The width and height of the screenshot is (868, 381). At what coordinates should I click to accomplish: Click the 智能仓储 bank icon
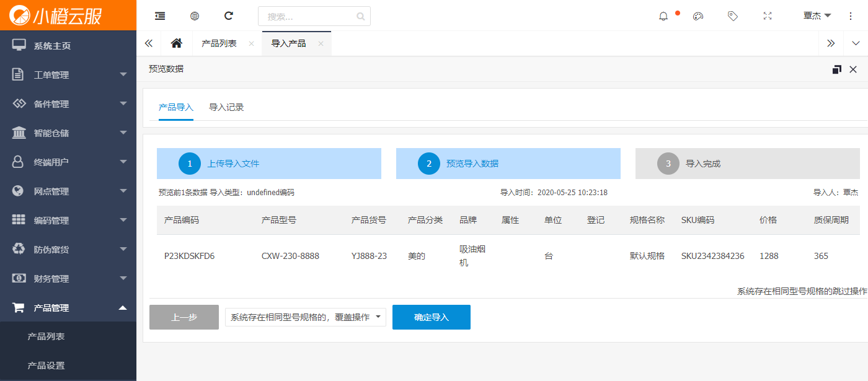pos(19,133)
